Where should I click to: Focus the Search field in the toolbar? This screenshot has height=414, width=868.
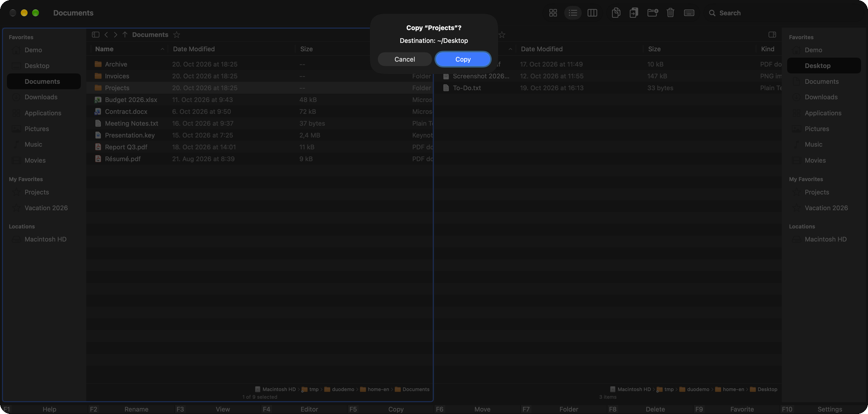730,13
